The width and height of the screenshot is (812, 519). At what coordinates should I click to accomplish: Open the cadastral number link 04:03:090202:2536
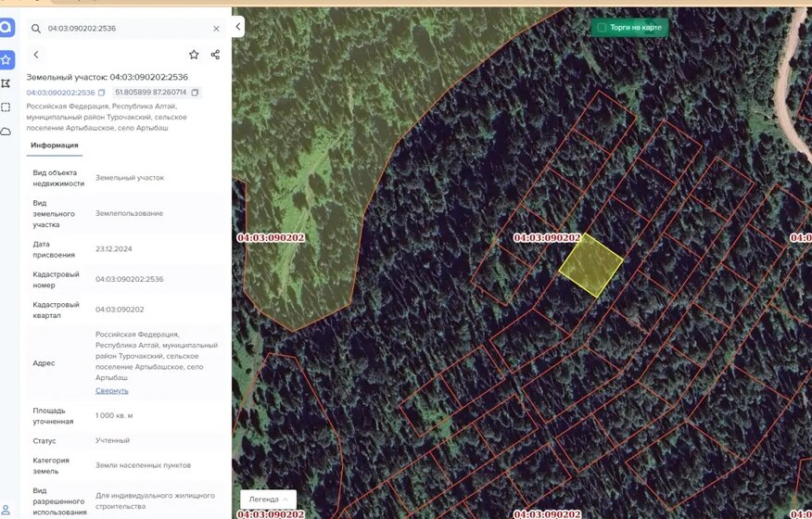[x=60, y=93]
